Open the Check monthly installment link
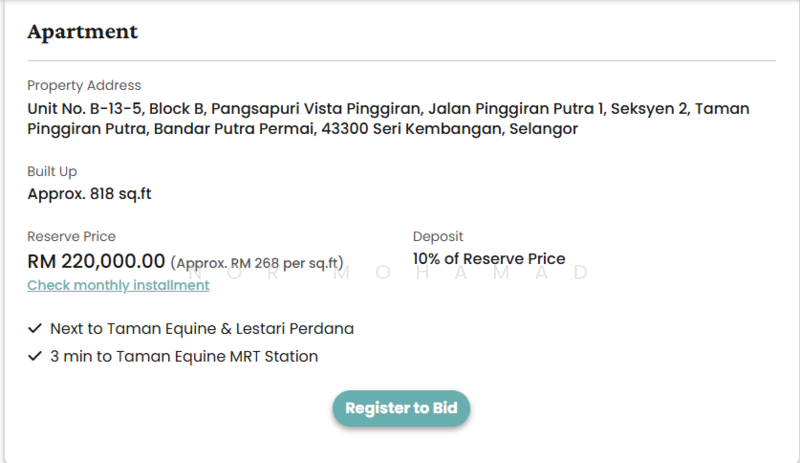800x463 pixels. (118, 286)
